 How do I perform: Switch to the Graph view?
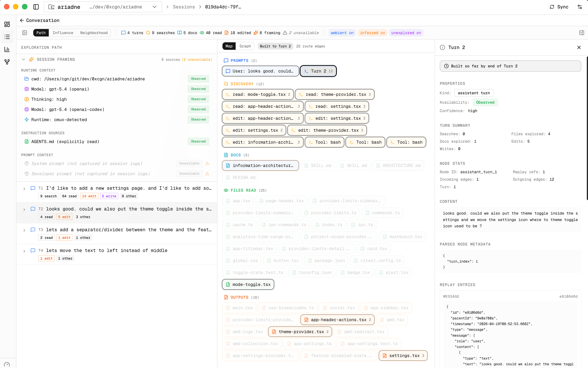pos(245,46)
